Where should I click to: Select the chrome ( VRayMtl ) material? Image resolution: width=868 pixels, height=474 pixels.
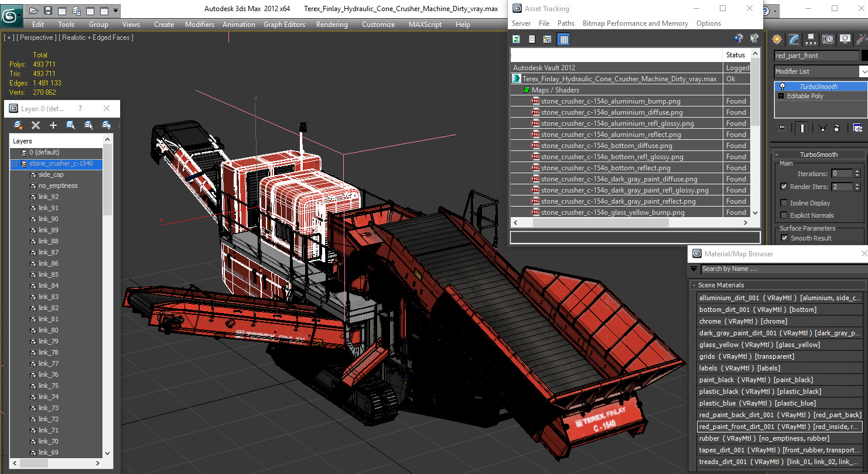[780, 321]
